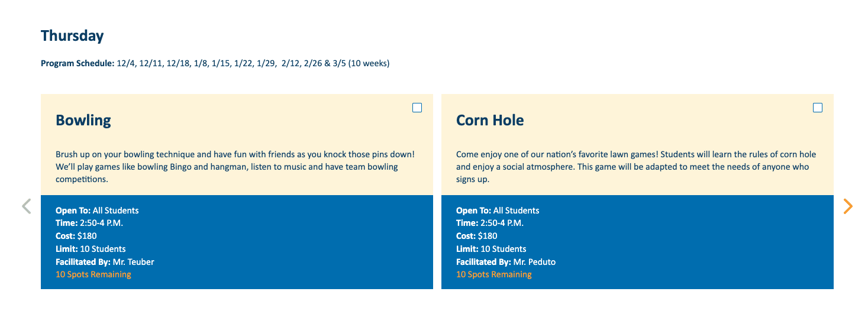Click the Program Schedule label
Viewport: 868px width, 311px height.
click(x=77, y=63)
